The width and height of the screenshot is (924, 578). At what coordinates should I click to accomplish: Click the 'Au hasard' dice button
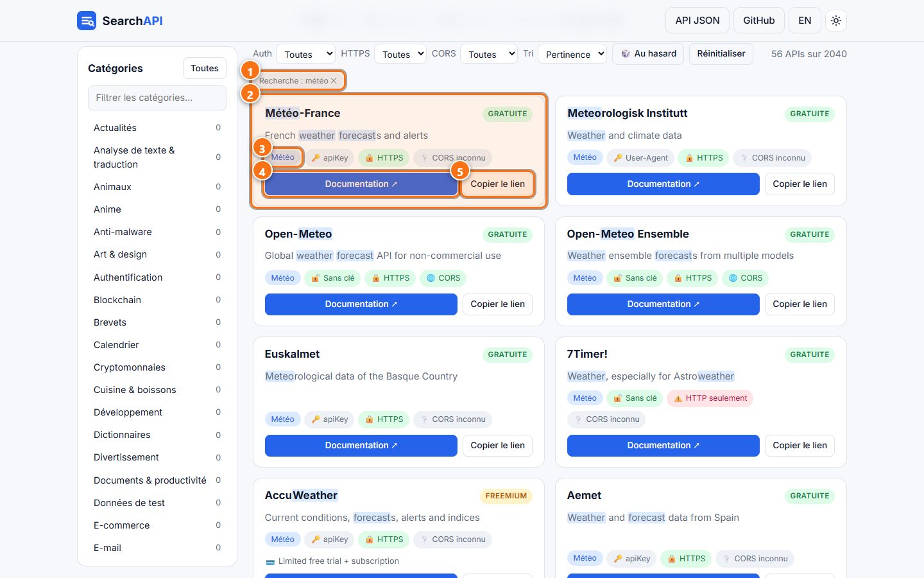click(x=648, y=54)
